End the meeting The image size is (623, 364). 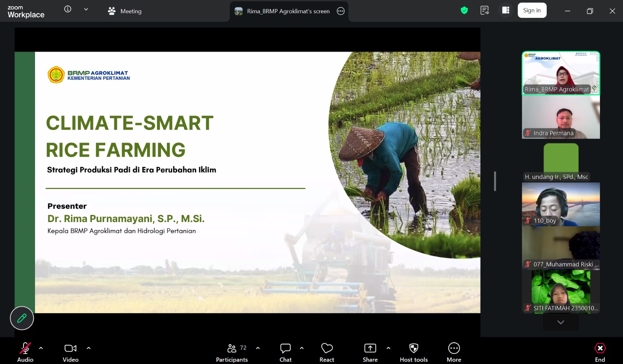click(x=600, y=352)
